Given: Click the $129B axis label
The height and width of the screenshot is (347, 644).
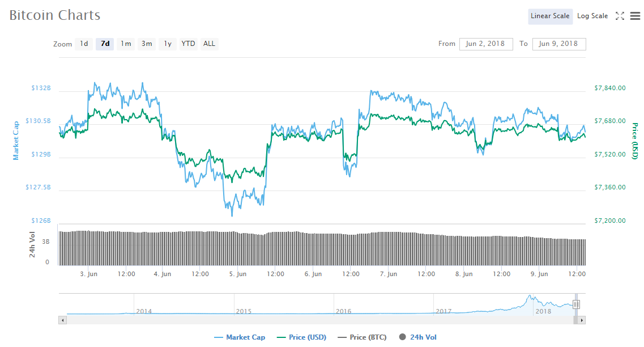Looking at the screenshot, I should [41, 154].
